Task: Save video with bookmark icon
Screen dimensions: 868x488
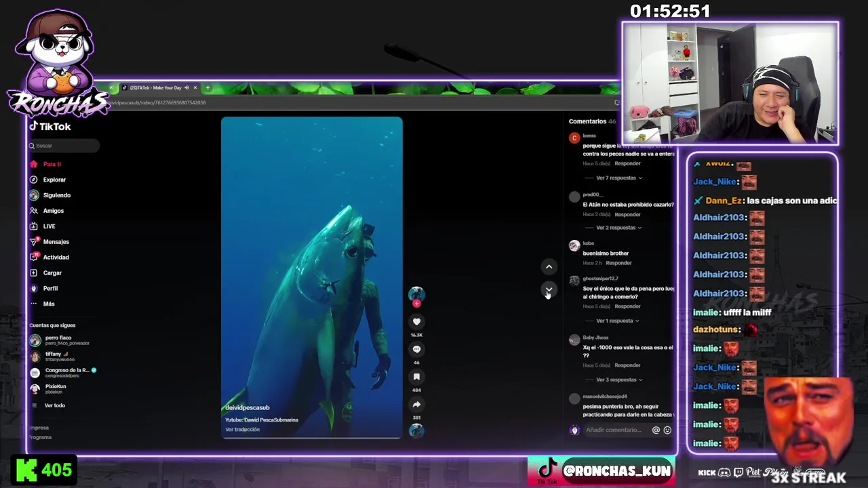Action: pos(416,377)
